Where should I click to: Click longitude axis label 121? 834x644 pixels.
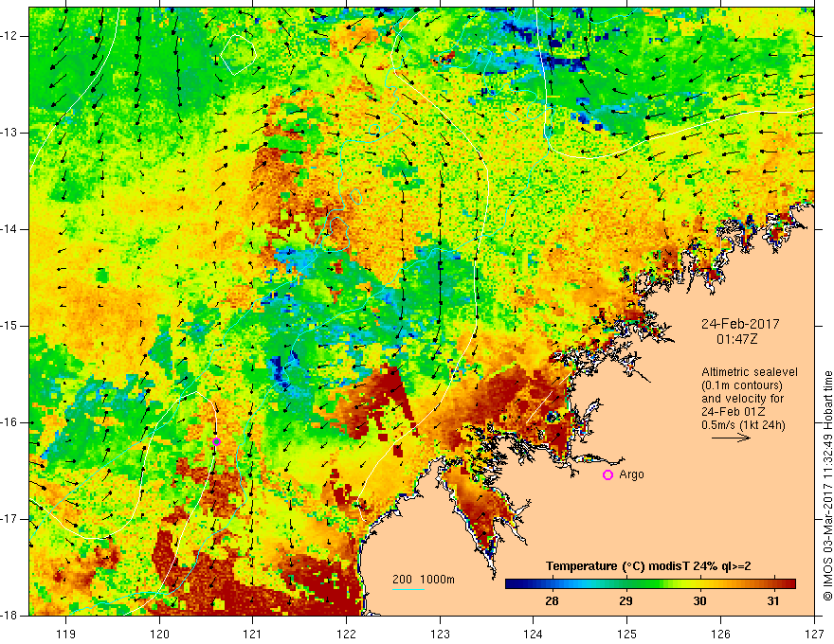tap(253, 634)
